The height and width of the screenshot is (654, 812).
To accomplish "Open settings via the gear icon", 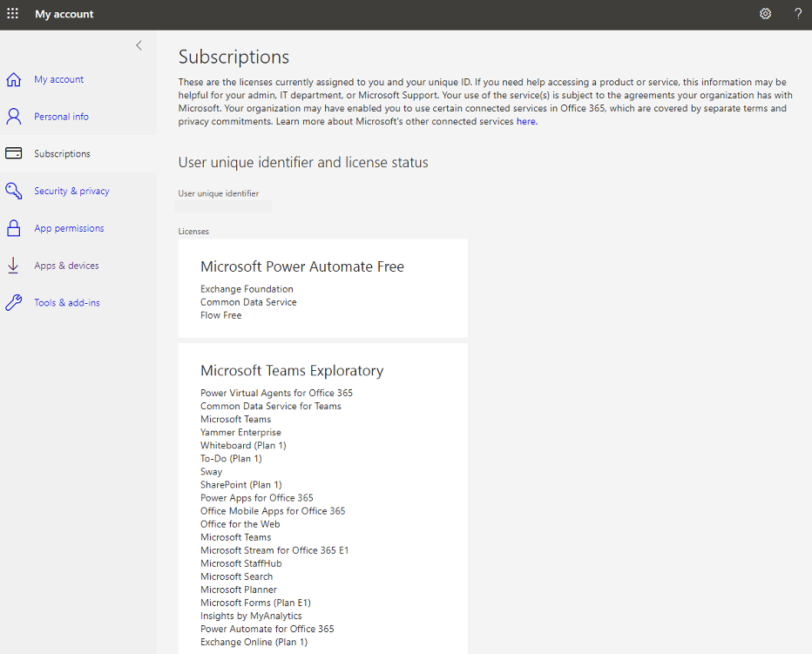I will pos(765,14).
